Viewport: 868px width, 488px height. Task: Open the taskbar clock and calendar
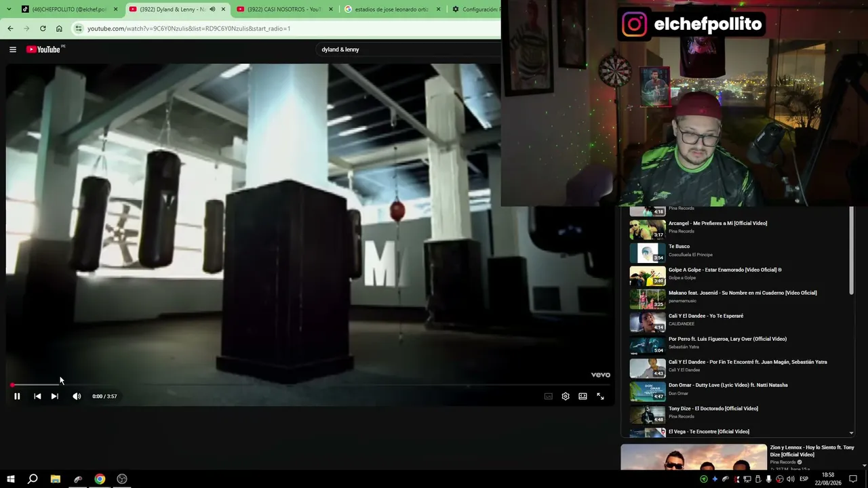[x=828, y=479]
